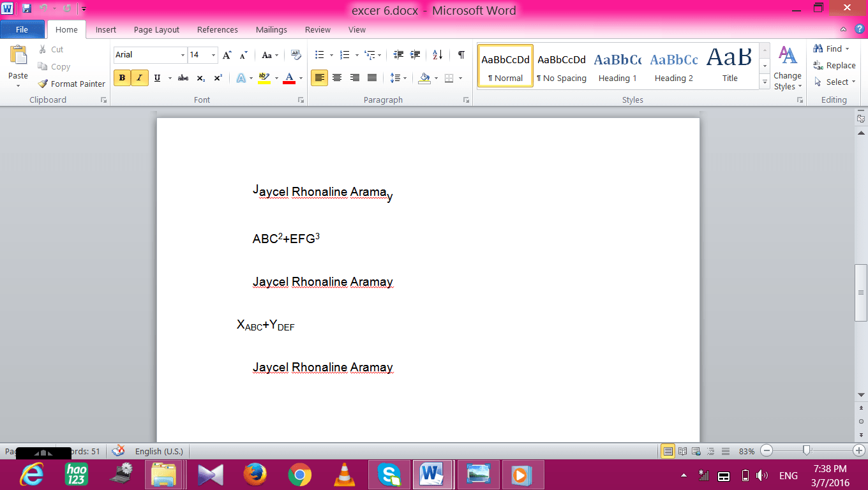This screenshot has height=490, width=868.
Task: Apply the red font color
Action: (288, 78)
